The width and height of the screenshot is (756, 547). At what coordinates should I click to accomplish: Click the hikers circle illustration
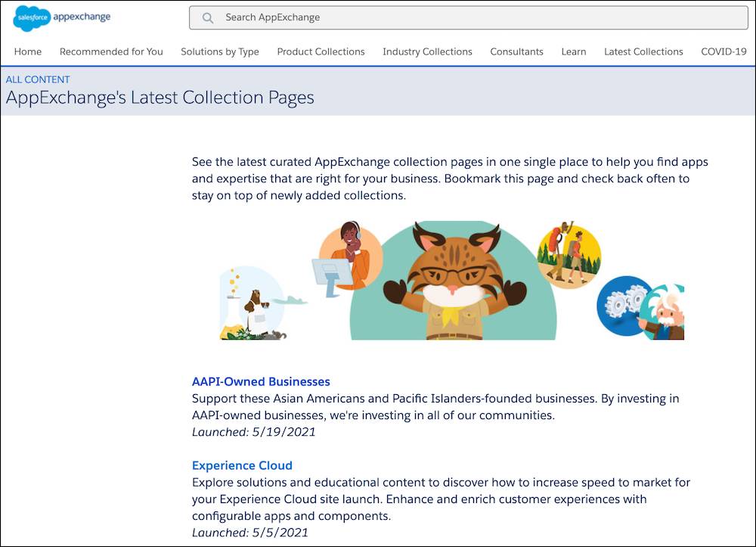click(569, 255)
